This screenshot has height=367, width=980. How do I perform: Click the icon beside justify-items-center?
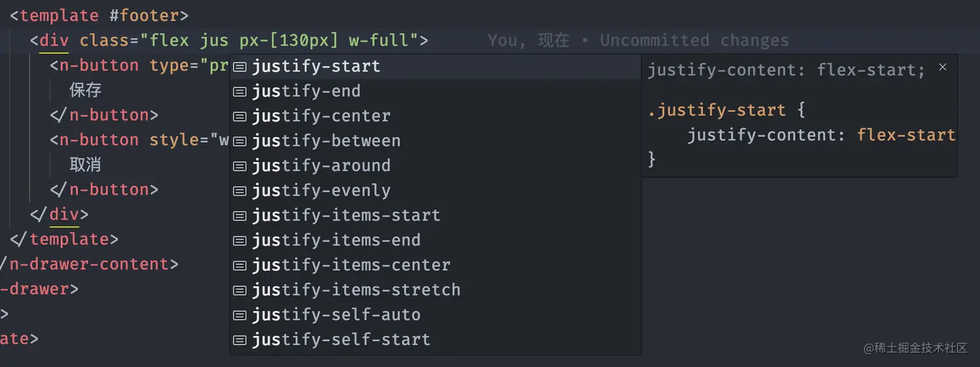pos(240,266)
